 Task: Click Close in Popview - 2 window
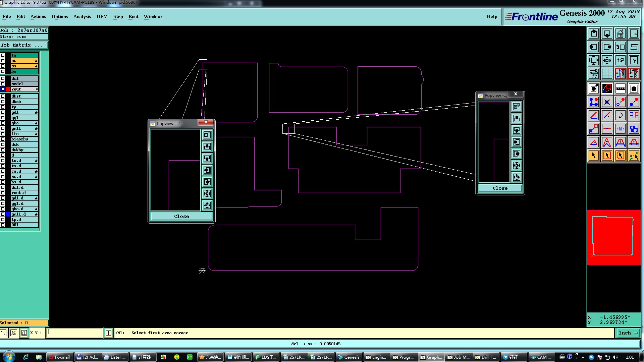tap(181, 216)
